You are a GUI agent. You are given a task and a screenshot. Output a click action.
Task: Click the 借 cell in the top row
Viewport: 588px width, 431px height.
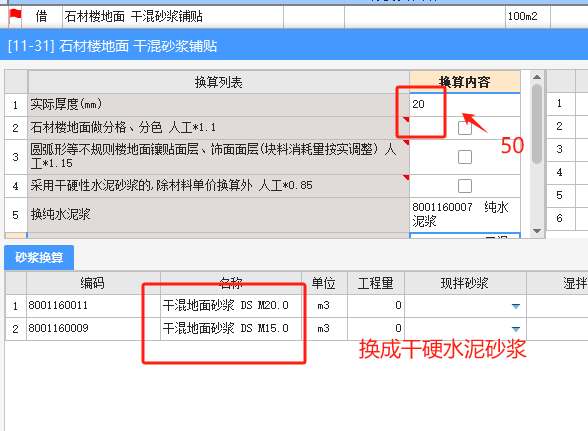coord(42,16)
